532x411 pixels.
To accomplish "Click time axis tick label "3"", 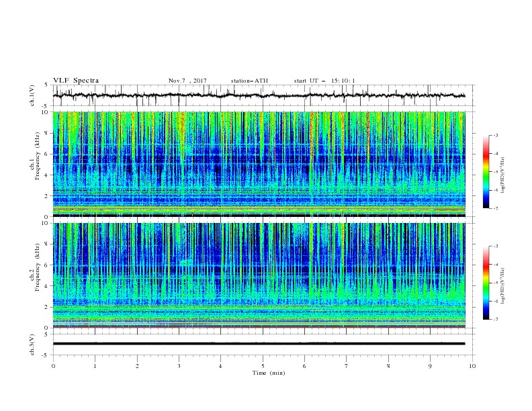I will (x=179, y=366).
